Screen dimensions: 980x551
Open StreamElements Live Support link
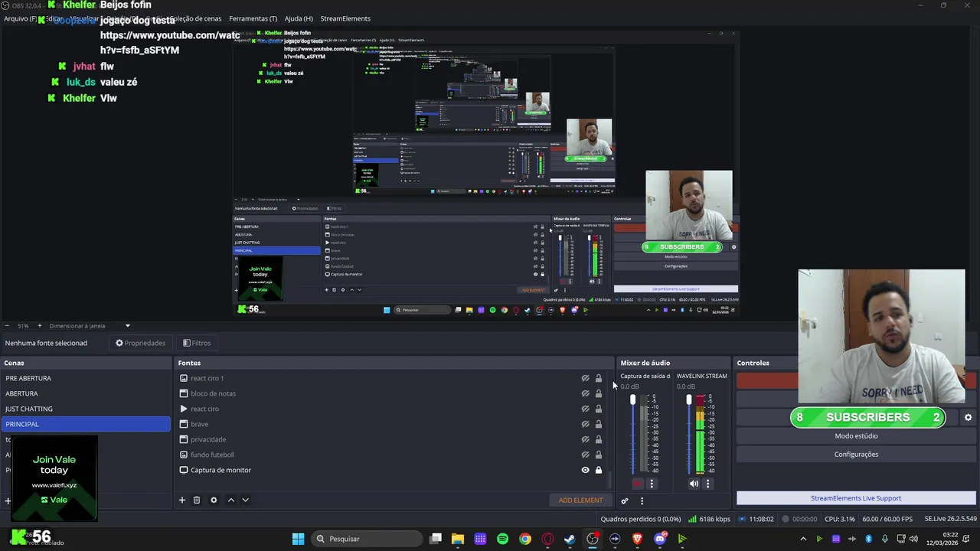856,498
